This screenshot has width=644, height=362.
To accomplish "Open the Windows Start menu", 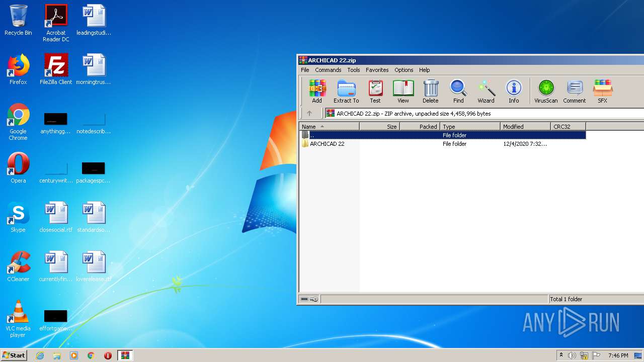I will (x=14, y=355).
